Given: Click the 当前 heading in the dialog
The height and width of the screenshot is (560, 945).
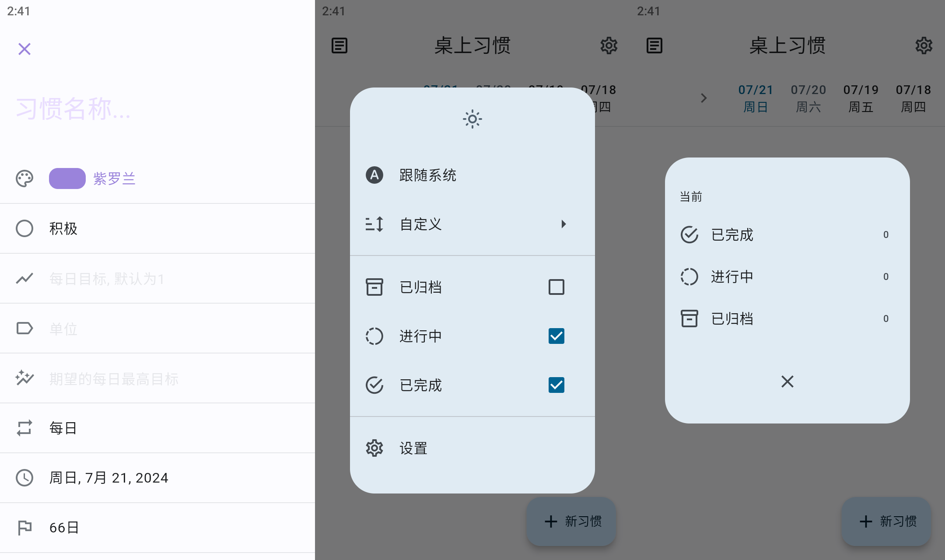Looking at the screenshot, I should 691,196.
